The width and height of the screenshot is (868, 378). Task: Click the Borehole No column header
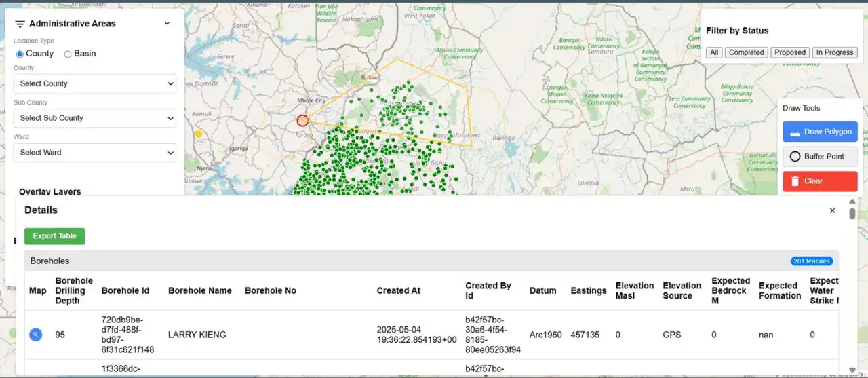point(271,290)
